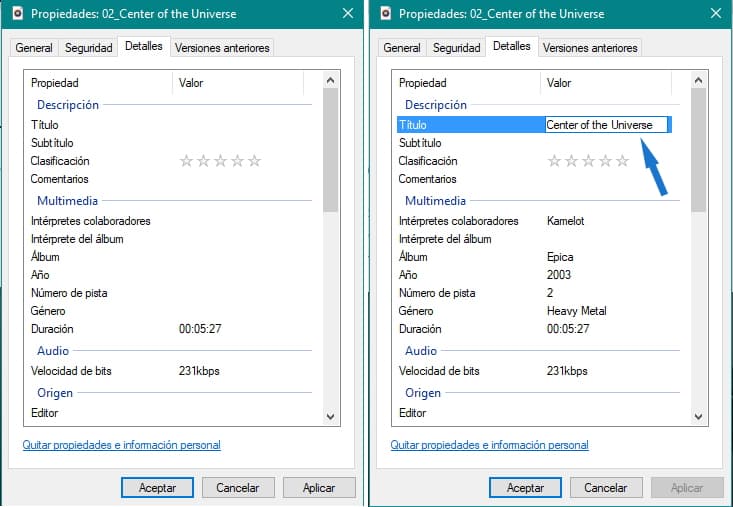Select the third rating star in the left dialog

click(x=220, y=161)
